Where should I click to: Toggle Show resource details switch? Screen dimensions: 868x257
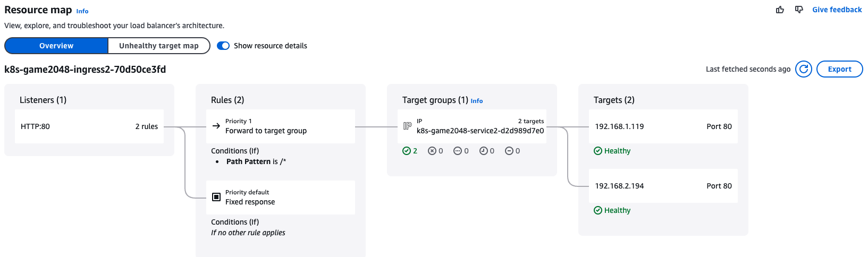[223, 46]
